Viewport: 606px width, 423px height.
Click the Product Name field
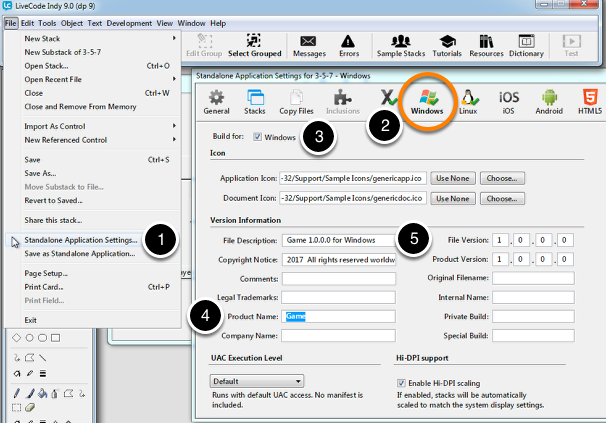pos(339,316)
